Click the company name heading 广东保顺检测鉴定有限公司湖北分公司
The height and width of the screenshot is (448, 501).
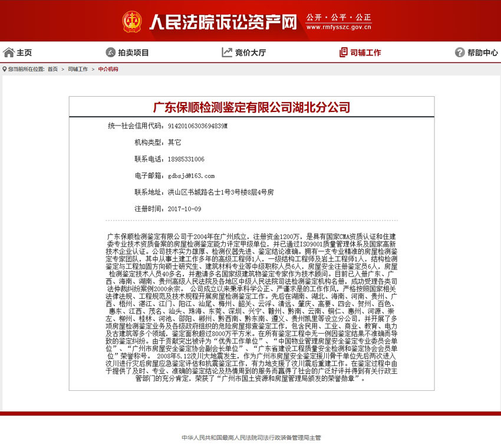pos(252,107)
